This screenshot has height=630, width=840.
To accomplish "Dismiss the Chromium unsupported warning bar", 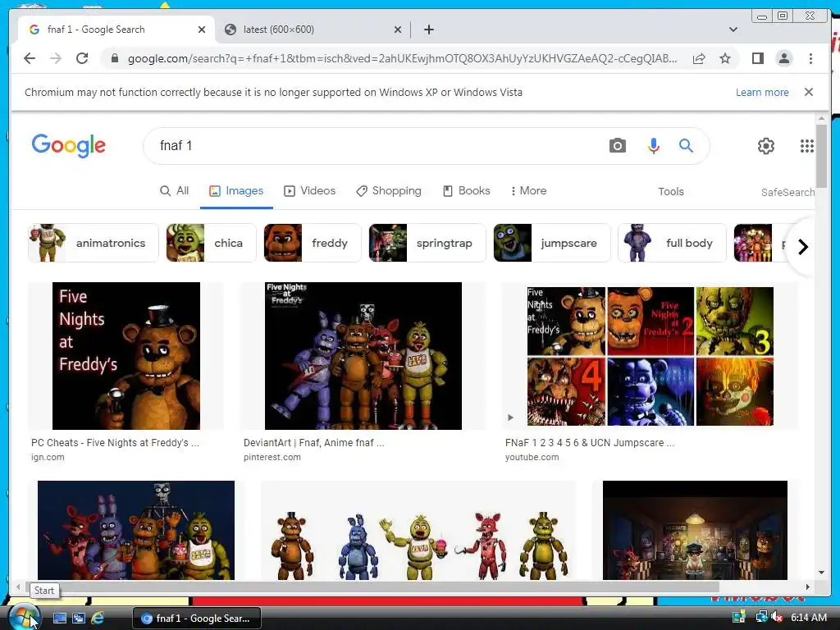I will pos(808,92).
